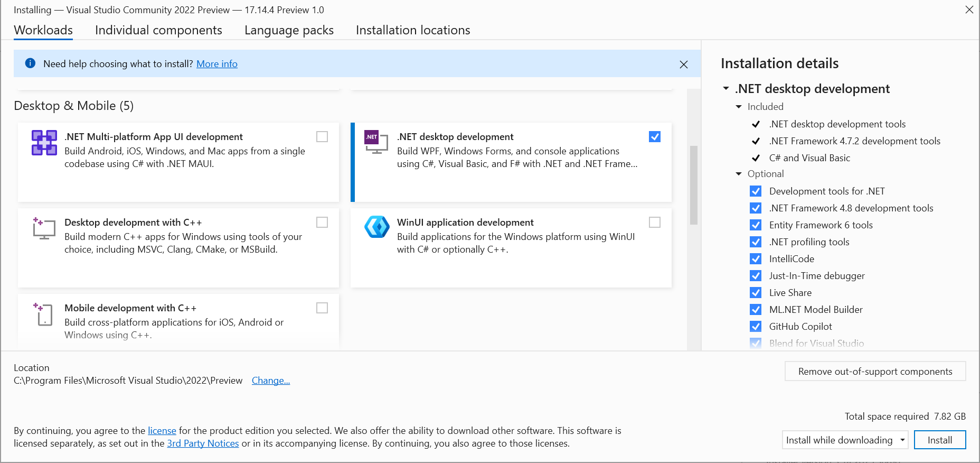
Task: Check the .NET Multi-platform App UI development workload
Action: click(x=322, y=137)
